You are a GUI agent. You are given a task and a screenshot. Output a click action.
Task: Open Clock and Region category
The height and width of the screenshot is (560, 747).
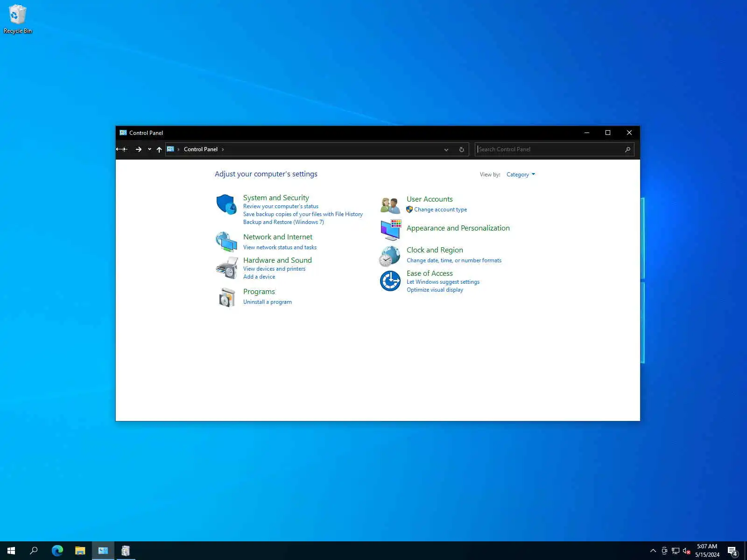click(435, 250)
